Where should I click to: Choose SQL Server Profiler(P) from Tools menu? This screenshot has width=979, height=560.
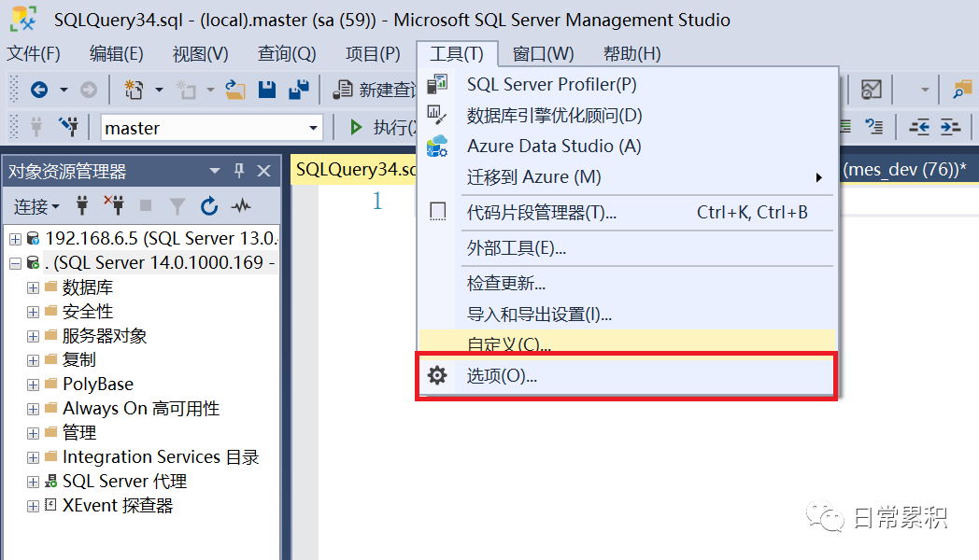[628, 84]
